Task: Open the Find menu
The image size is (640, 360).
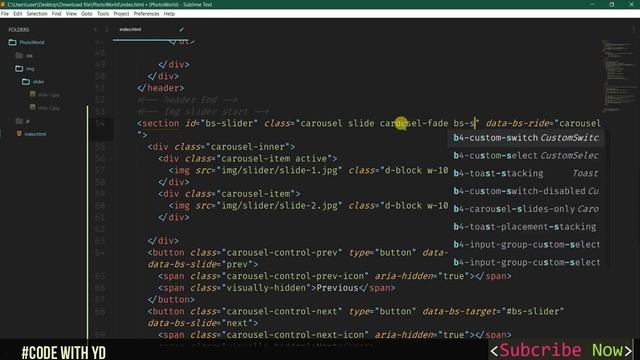Action: pos(56,13)
